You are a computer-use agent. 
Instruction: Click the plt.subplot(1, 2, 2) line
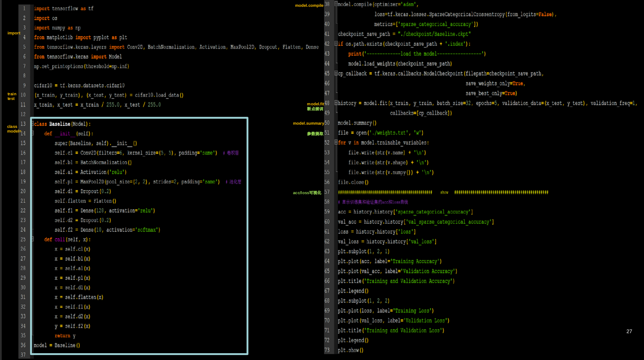pyautogui.click(x=364, y=301)
